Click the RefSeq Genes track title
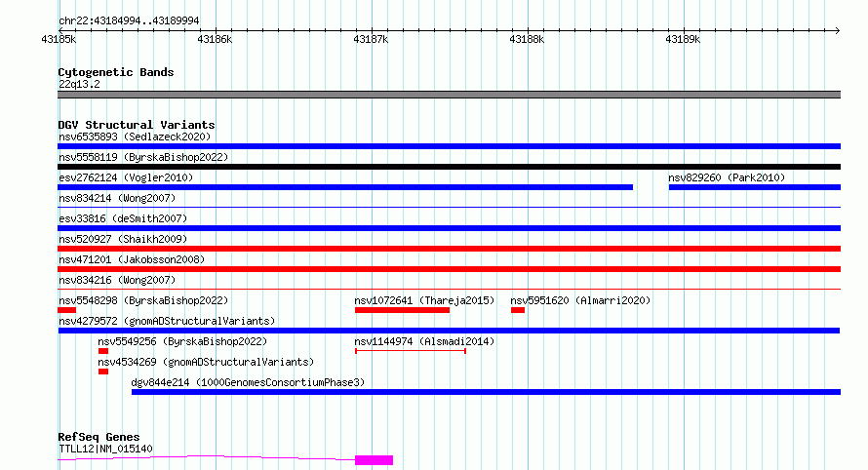 click(99, 437)
